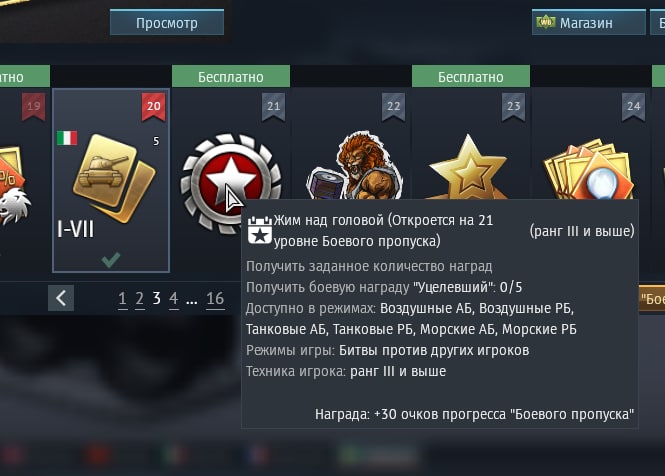Click the Бесплатно label above level 21
Image resolution: width=665 pixels, height=476 pixels.
(x=231, y=77)
